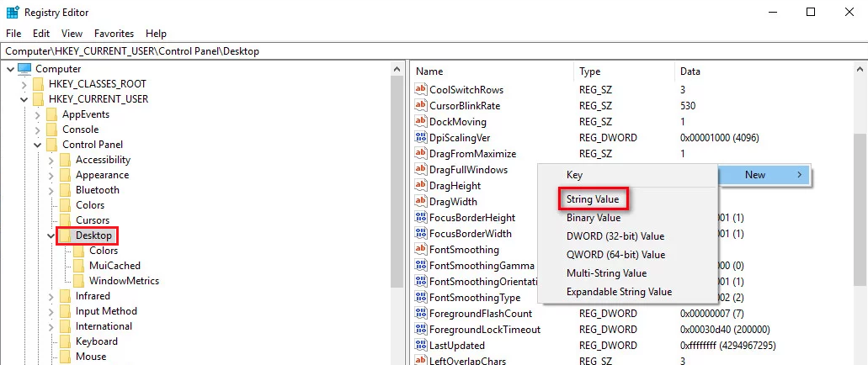Expand the Input Method node
This screenshot has height=365, width=868.
click(x=51, y=312)
